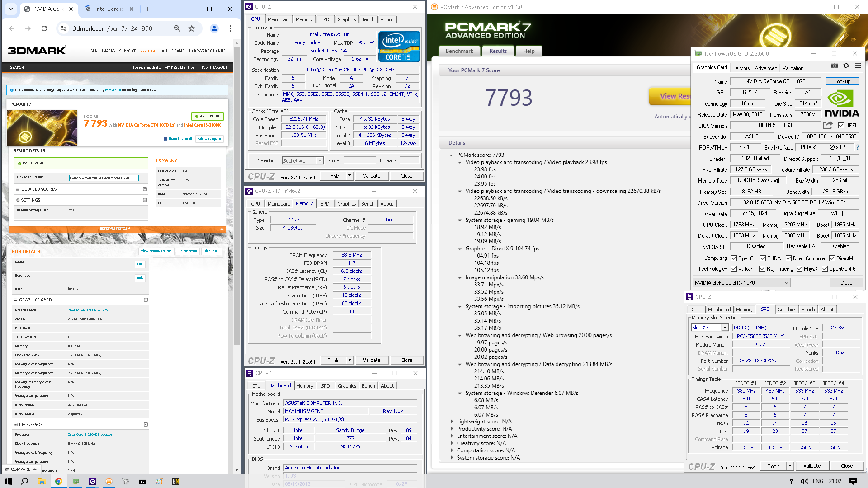The image size is (868, 488).
Task: Open the GPU-Z hamburger menu
Action: pos(858,66)
